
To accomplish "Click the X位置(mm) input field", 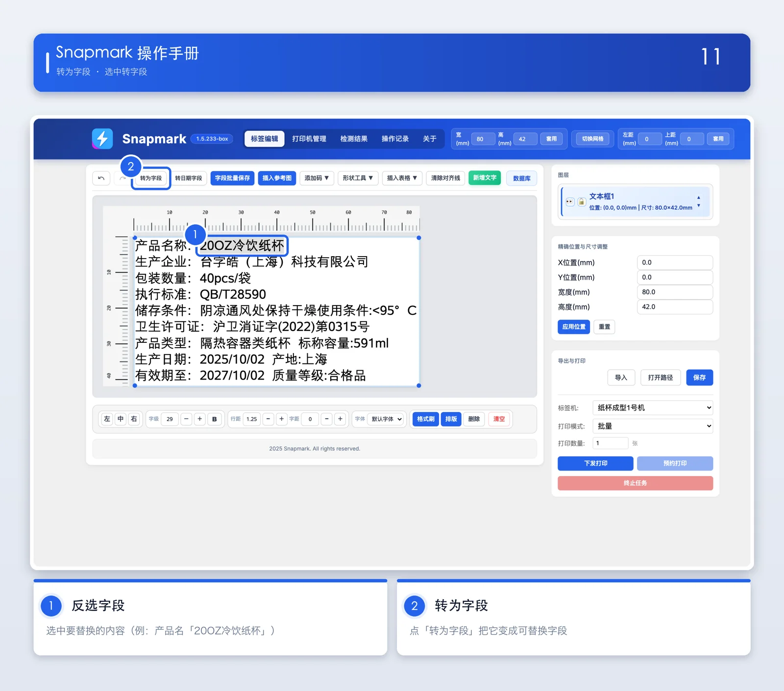I will click(675, 262).
